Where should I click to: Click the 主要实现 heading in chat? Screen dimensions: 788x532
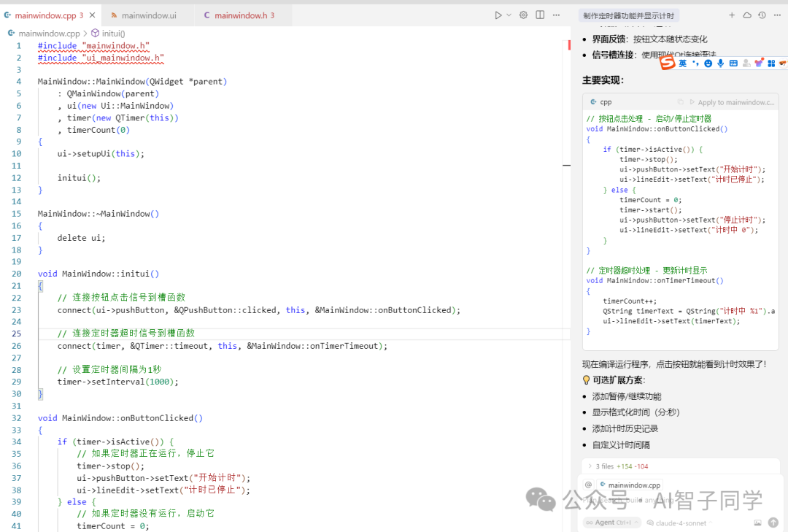click(x=603, y=80)
